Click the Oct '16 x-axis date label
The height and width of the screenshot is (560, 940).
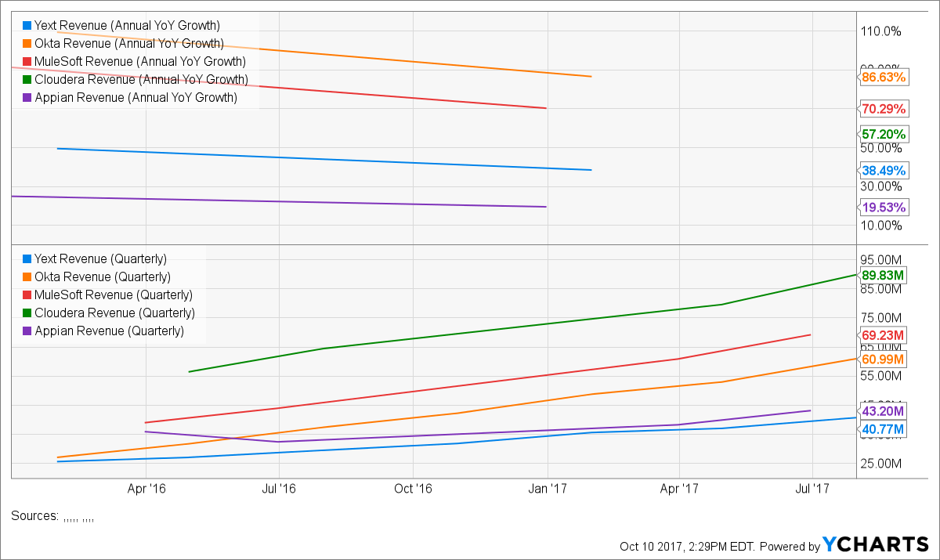413,488
